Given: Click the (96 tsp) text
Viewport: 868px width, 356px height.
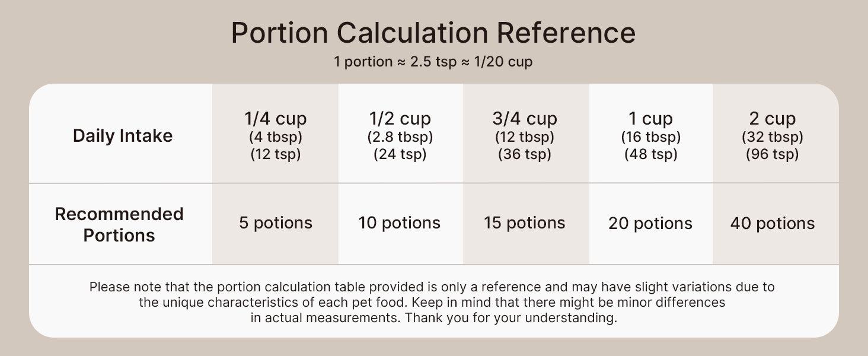Looking at the screenshot, I should click(773, 155).
